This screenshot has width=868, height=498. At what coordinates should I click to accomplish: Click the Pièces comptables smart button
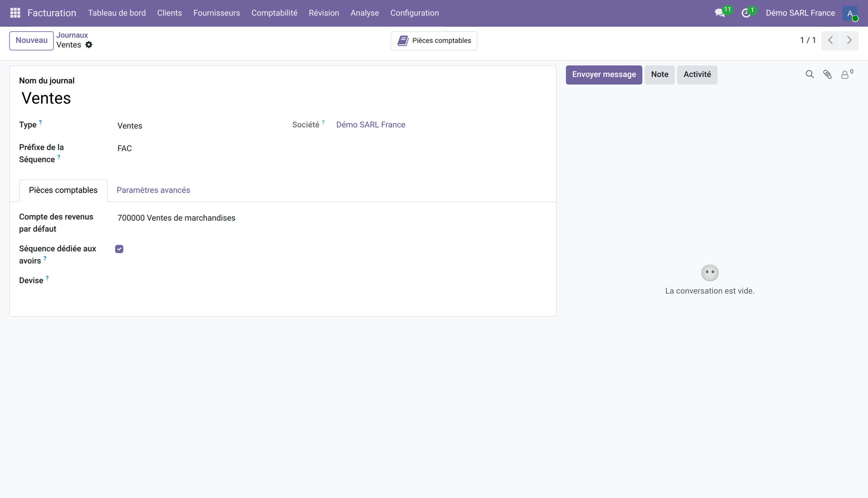(x=434, y=41)
